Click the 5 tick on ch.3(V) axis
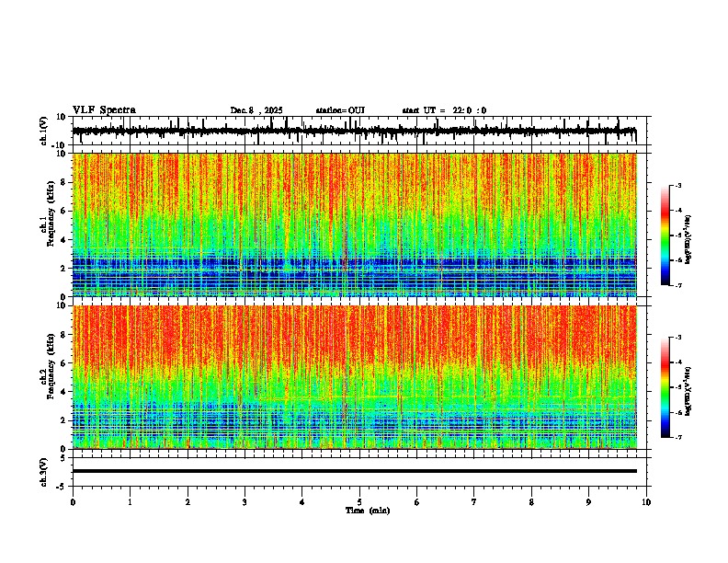This screenshot has height=563, width=728. 63,458
